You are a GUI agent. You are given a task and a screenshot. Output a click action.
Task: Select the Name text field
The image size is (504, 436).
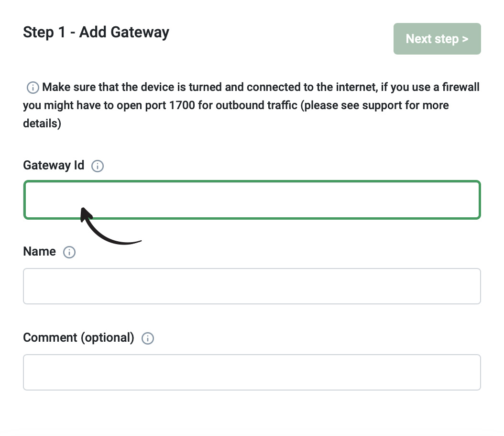(x=252, y=286)
